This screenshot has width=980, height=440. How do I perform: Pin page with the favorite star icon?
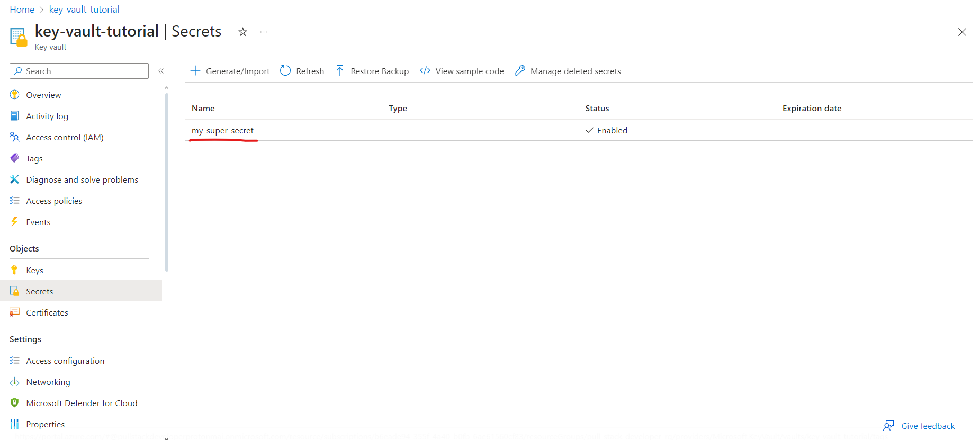coord(243,32)
